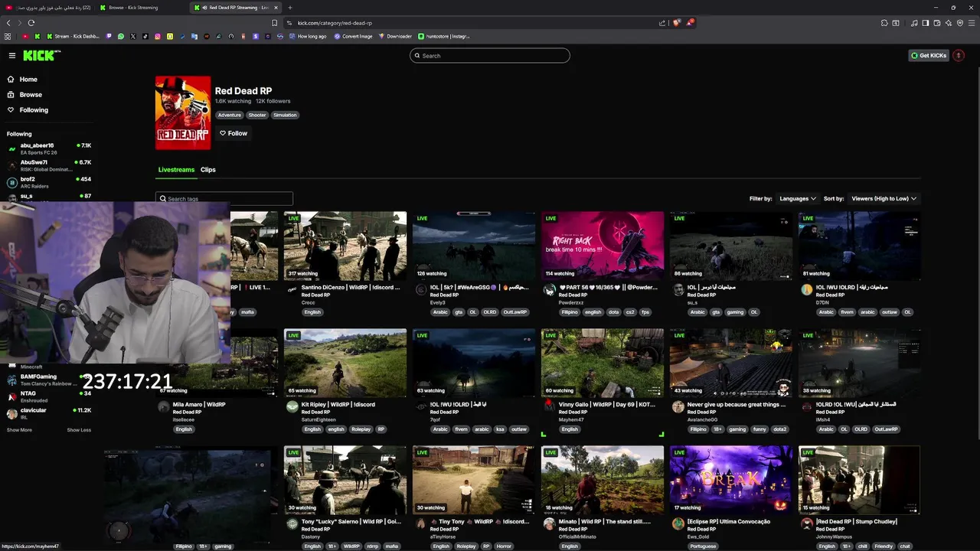Viewport: 980px width, 551px height.
Task: Open the Downloader bookmark
Action: [x=395, y=36]
